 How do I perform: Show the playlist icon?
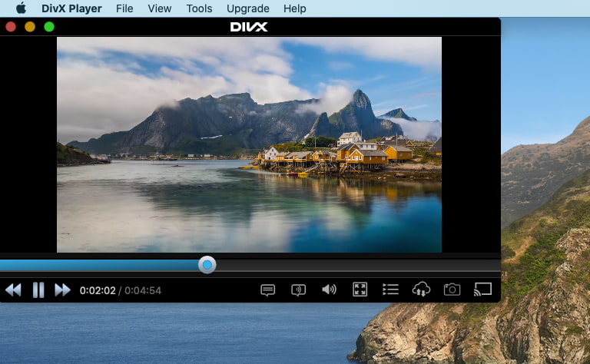pyautogui.click(x=390, y=290)
